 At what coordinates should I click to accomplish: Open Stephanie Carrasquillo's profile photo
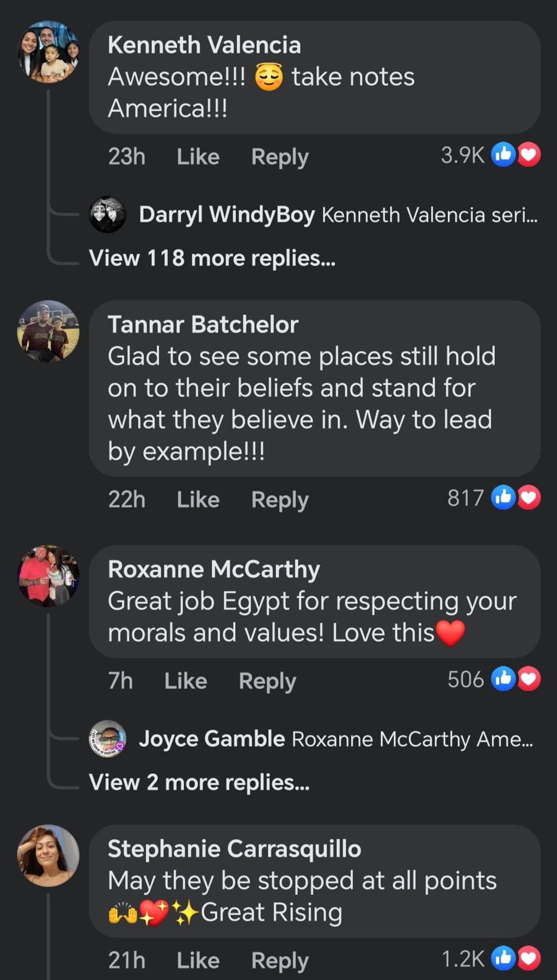click(48, 855)
